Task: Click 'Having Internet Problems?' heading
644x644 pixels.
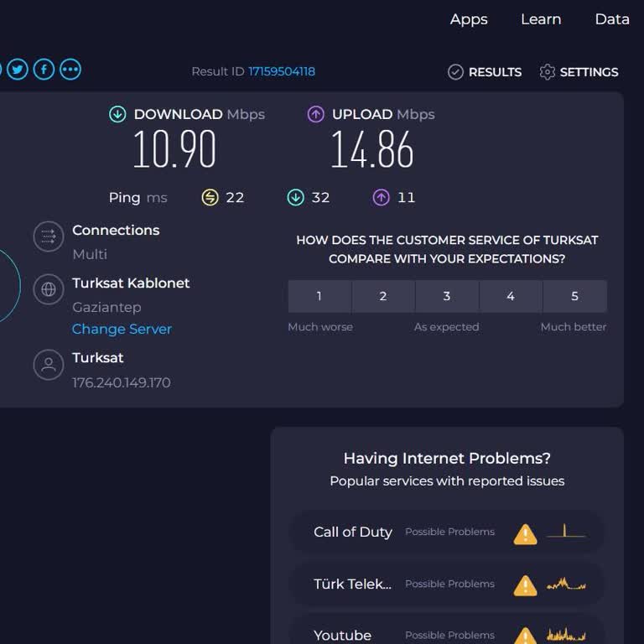Action: [x=447, y=459]
